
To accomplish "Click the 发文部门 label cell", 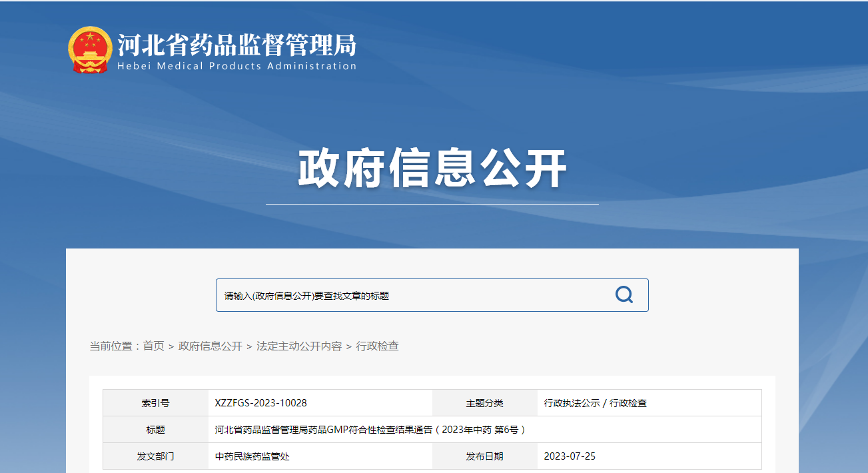I will pos(156,456).
